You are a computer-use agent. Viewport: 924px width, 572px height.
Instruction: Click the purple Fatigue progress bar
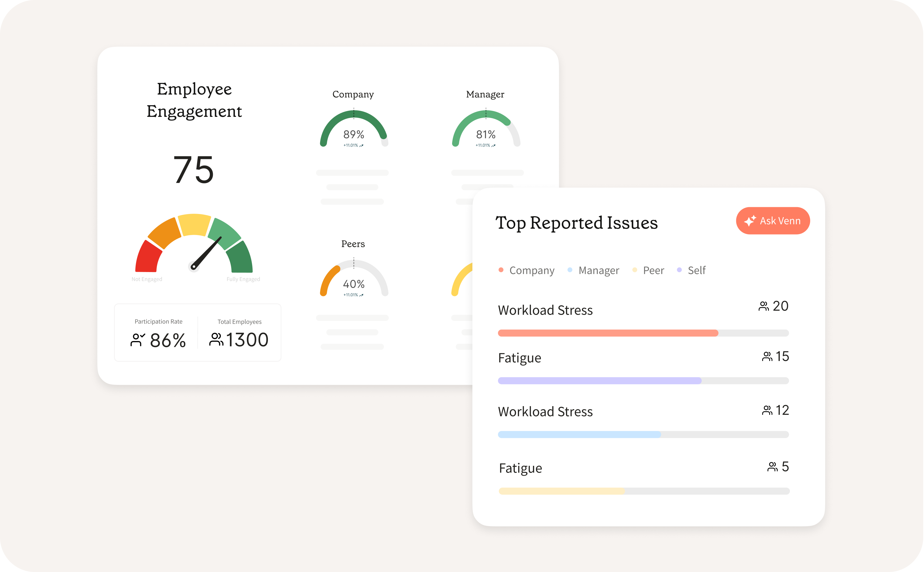click(599, 381)
